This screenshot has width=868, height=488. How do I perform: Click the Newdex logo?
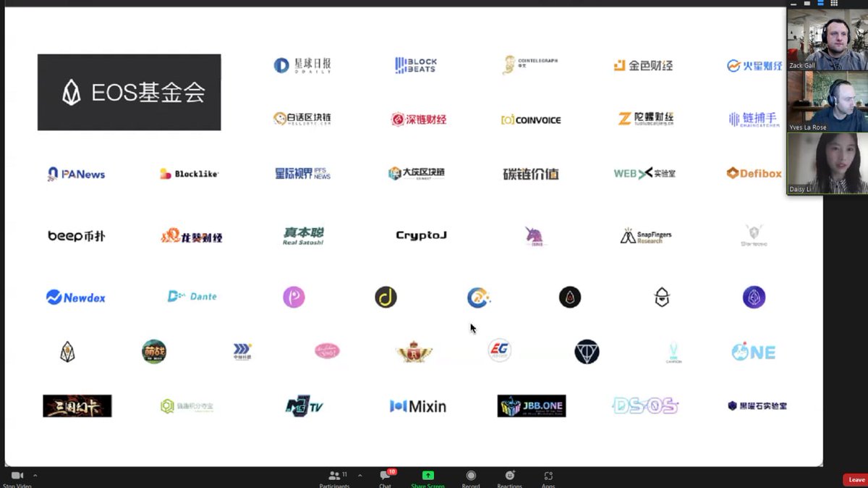[x=76, y=297]
